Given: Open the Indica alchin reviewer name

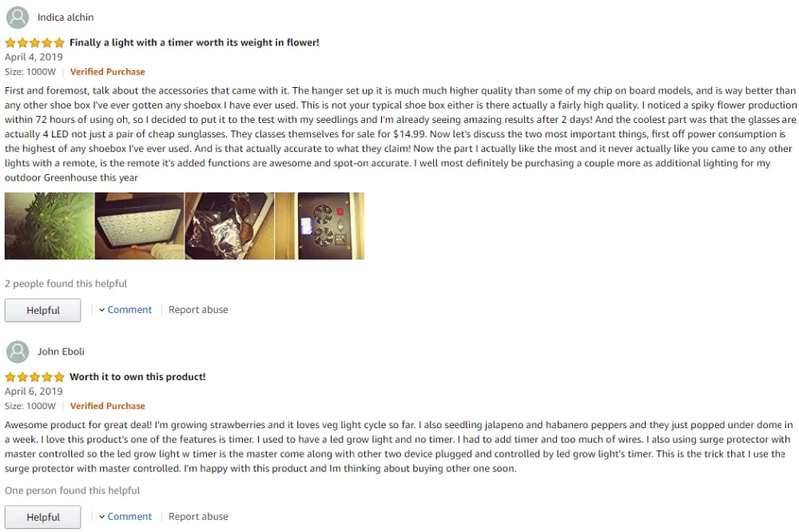Looking at the screenshot, I should 66,18.
